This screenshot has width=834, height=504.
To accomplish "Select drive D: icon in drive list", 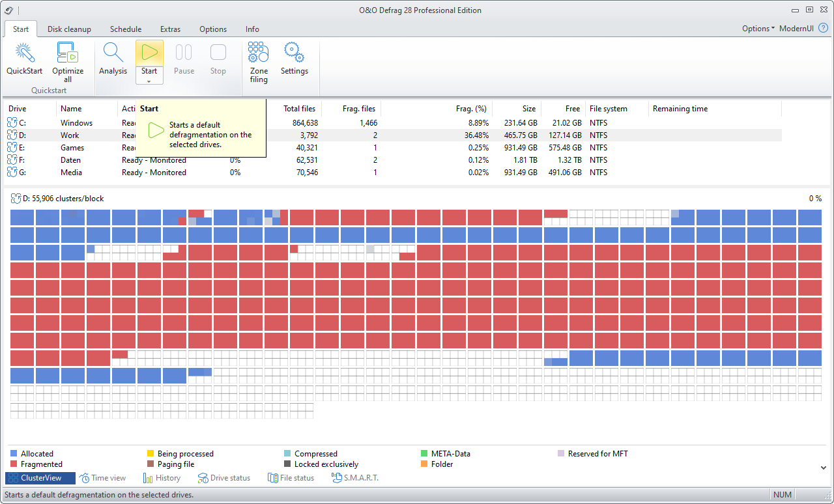I will click(x=12, y=135).
